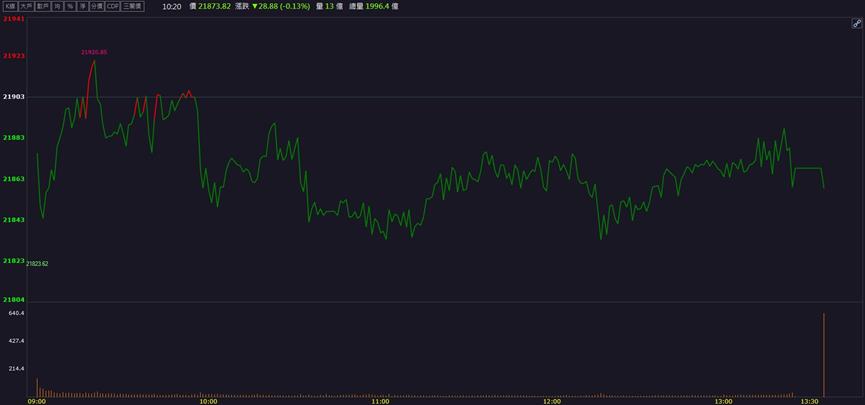Image resolution: width=865 pixels, height=405 pixels.
Task: Click the tall closing volume bar at 13:30
Action: [x=824, y=355]
